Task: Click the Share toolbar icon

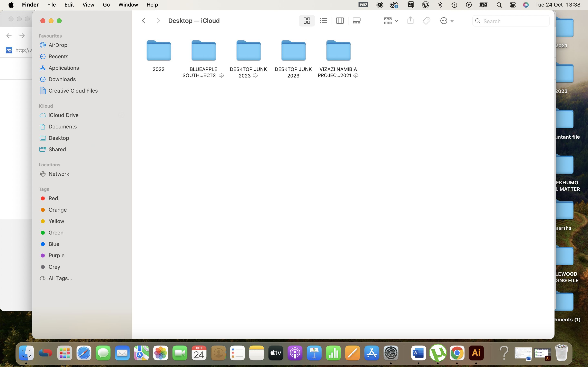Action: pyautogui.click(x=410, y=20)
